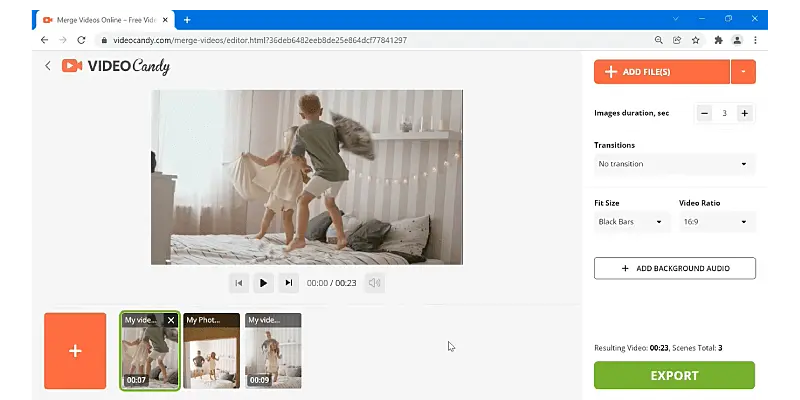The height and width of the screenshot is (400, 800).
Task: Toggle the preview mute speaker icon
Action: tap(374, 283)
